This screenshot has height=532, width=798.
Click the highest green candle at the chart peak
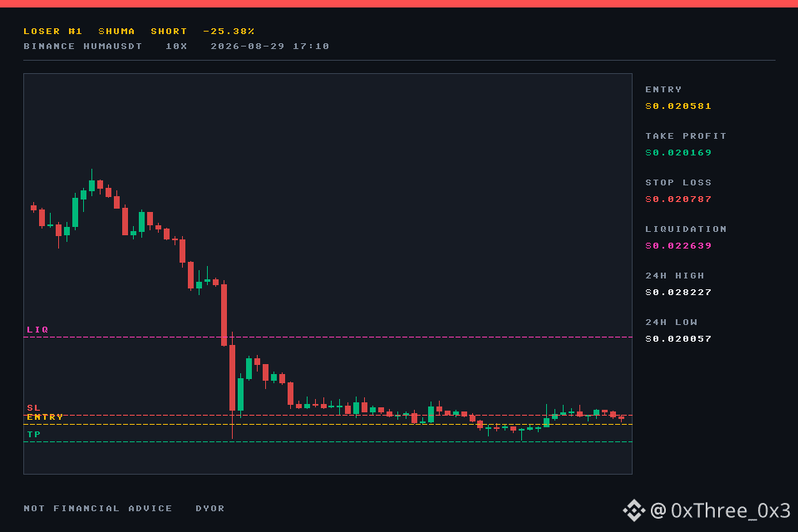(x=91, y=185)
